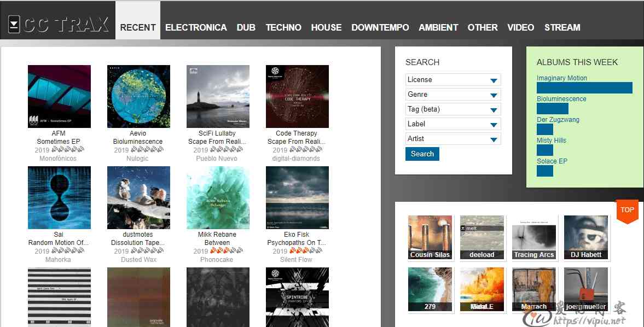644x327 pixels.
Task: Expand the Artist dropdown
Action: pyautogui.click(x=453, y=139)
